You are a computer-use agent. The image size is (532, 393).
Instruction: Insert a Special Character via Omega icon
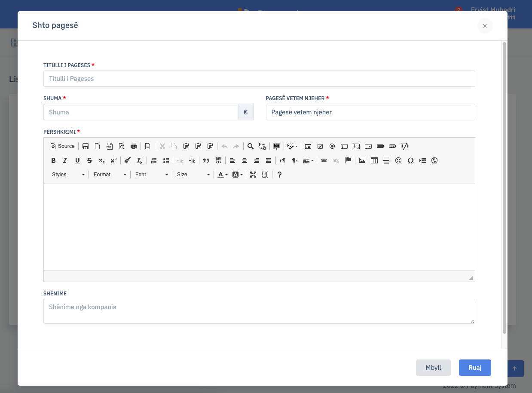pyautogui.click(x=410, y=160)
